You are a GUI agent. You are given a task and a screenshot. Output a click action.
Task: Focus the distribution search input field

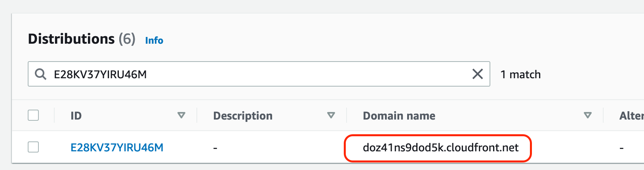(257, 74)
